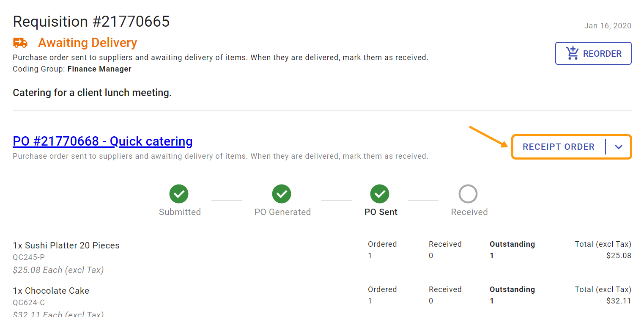This screenshot has width=644, height=317.
Task: Click the orange delivery truck status icon
Action: [20, 43]
